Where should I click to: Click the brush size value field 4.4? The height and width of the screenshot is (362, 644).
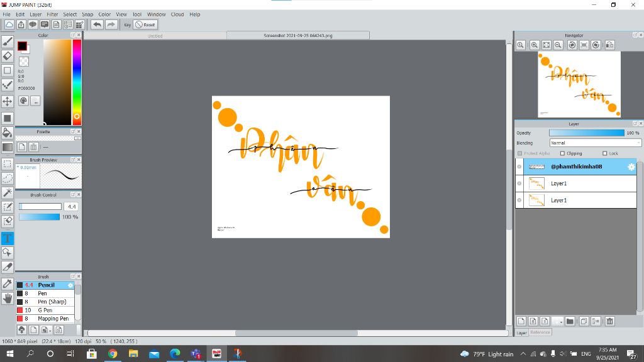pos(72,206)
